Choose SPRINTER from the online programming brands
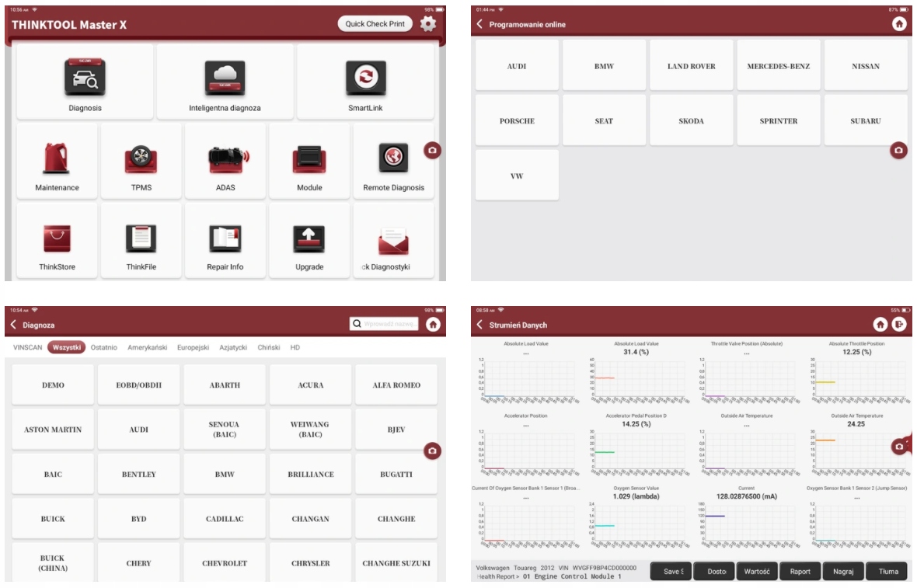The width and height of the screenshot is (917, 588). (779, 120)
